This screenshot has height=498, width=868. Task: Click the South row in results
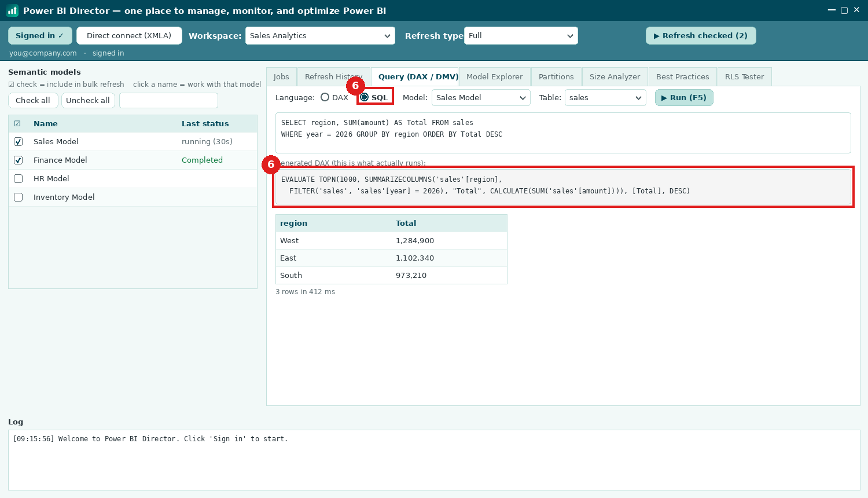tap(391, 275)
